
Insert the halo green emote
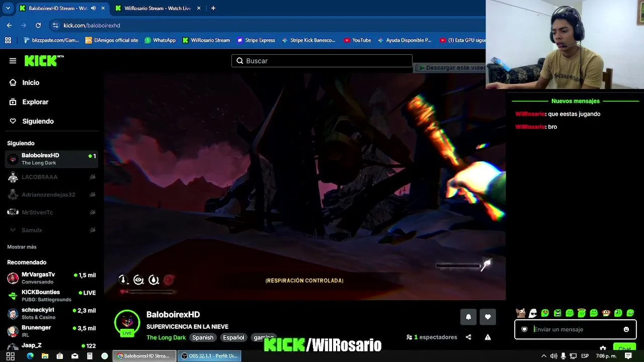coord(582,313)
